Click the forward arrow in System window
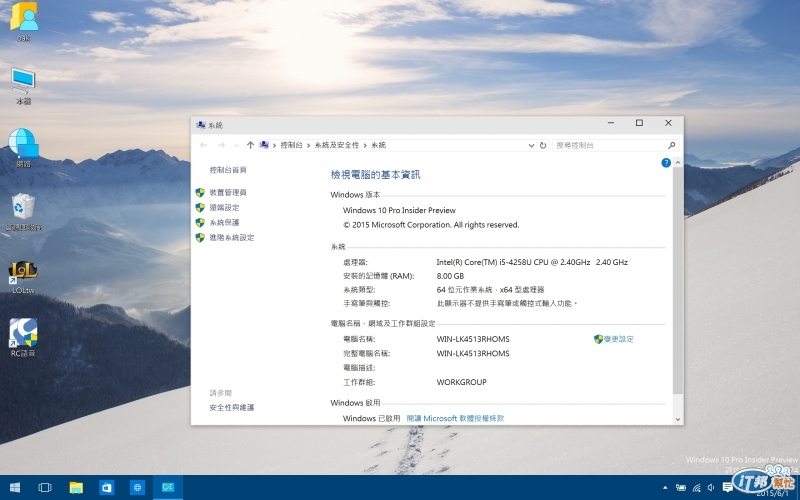The image size is (800, 500). [x=221, y=145]
